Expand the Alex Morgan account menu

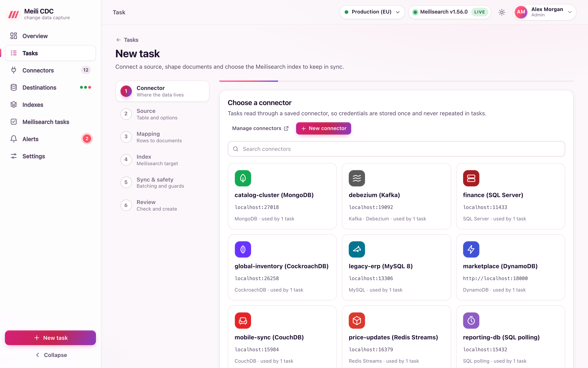click(544, 12)
